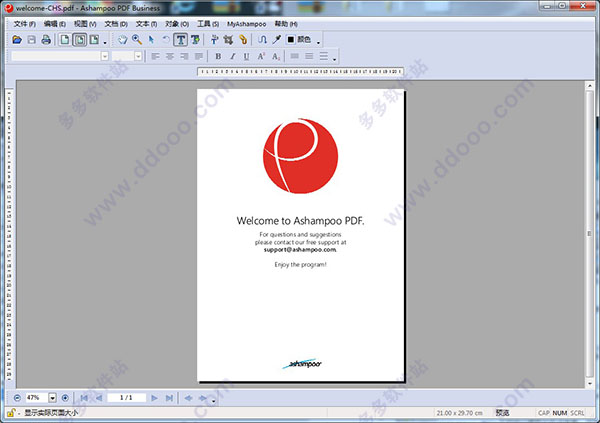Click the zoom in plus button
Screen dimensions: 600x423
tap(65, 398)
